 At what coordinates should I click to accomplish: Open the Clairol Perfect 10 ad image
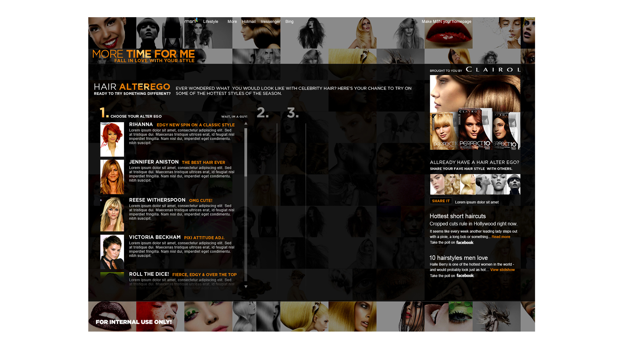475,112
